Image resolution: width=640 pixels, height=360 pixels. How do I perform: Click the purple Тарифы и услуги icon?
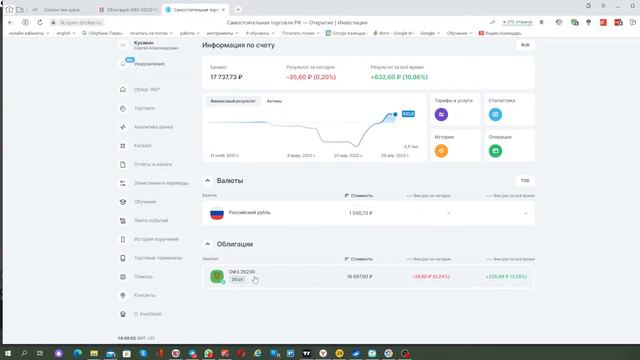pyautogui.click(x=441, y=114)
